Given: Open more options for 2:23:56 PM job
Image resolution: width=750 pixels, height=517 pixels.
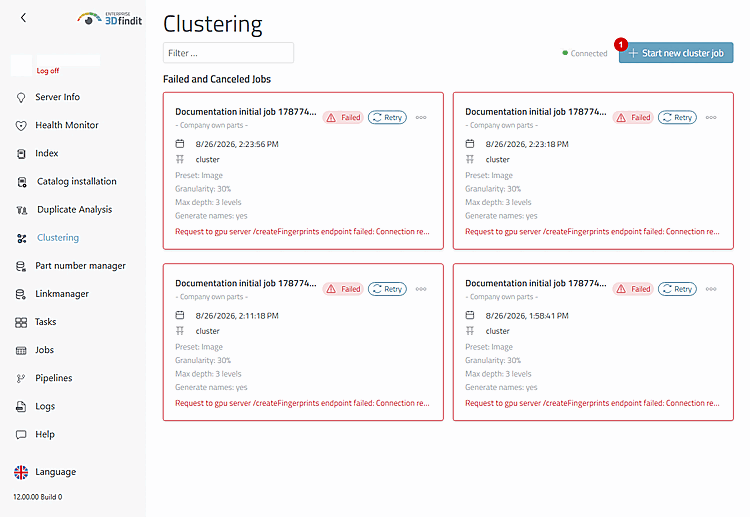Looking at the screenshot, I should point(421,118).
